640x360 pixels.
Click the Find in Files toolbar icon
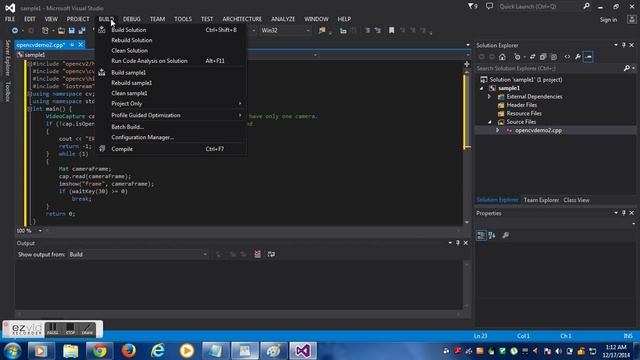click(x=322, y=31)
